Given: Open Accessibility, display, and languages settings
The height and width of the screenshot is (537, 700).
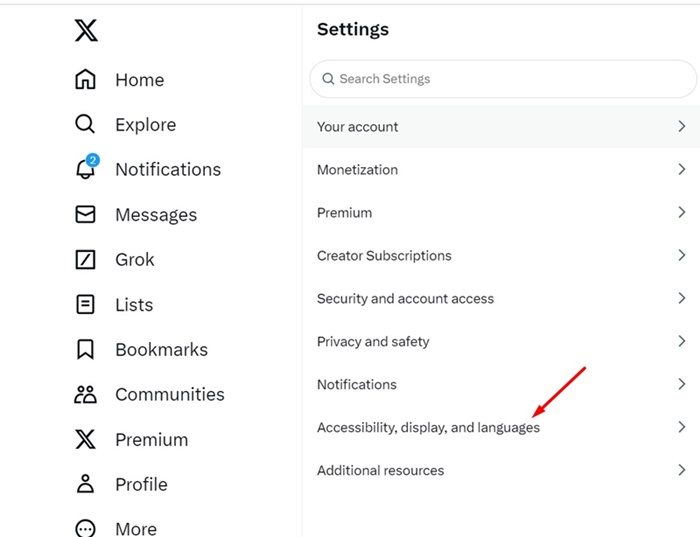Looking at the screenshot, I should (x=501, y=427).
